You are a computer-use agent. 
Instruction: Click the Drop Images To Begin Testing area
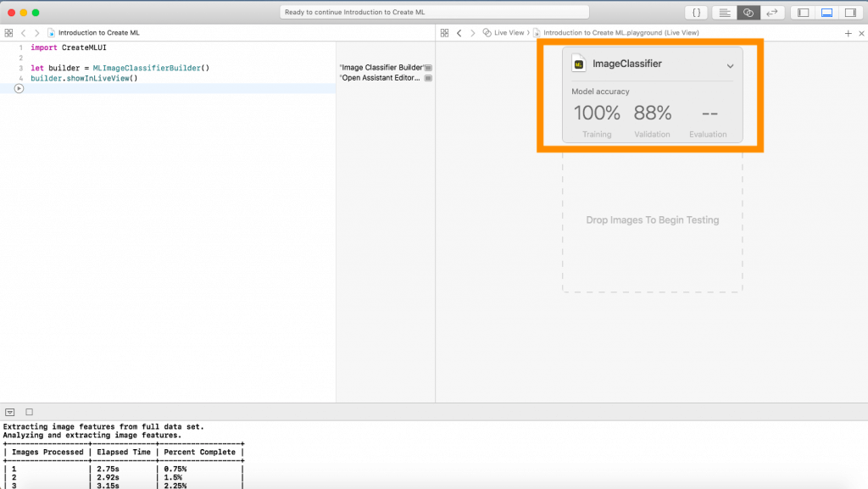(652, 219)
